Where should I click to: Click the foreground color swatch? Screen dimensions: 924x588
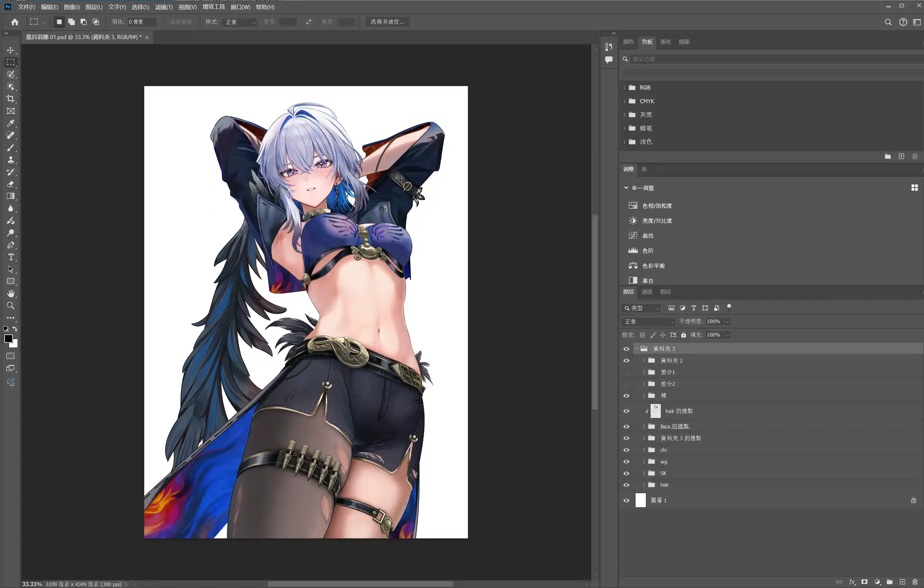click(8, 338)
